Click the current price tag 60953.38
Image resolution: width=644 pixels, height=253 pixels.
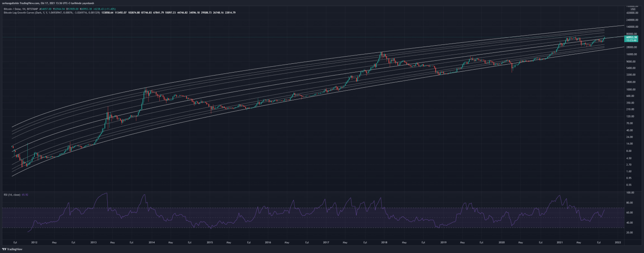point(631,37)
